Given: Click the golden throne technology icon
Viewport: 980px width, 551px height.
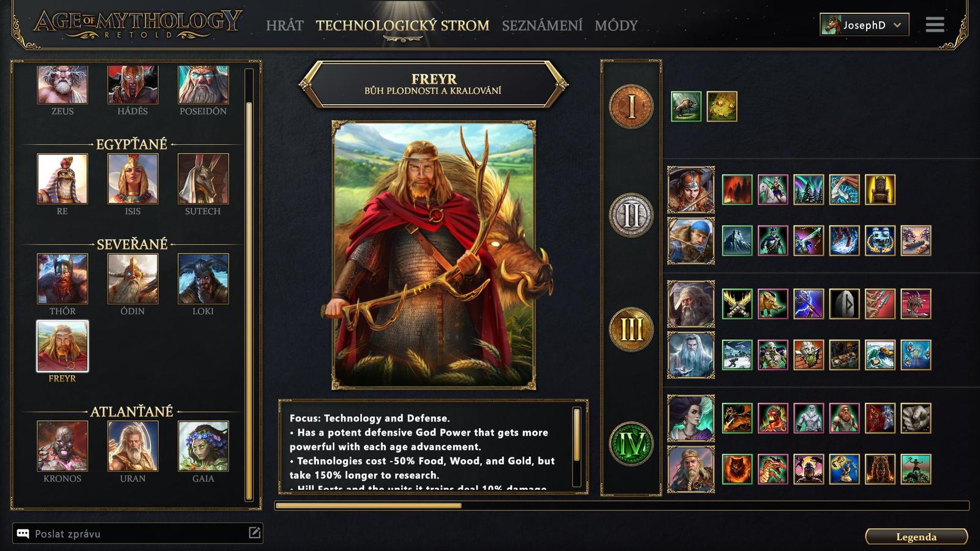Looking at the screenshot, I should (x=880, y=189).
